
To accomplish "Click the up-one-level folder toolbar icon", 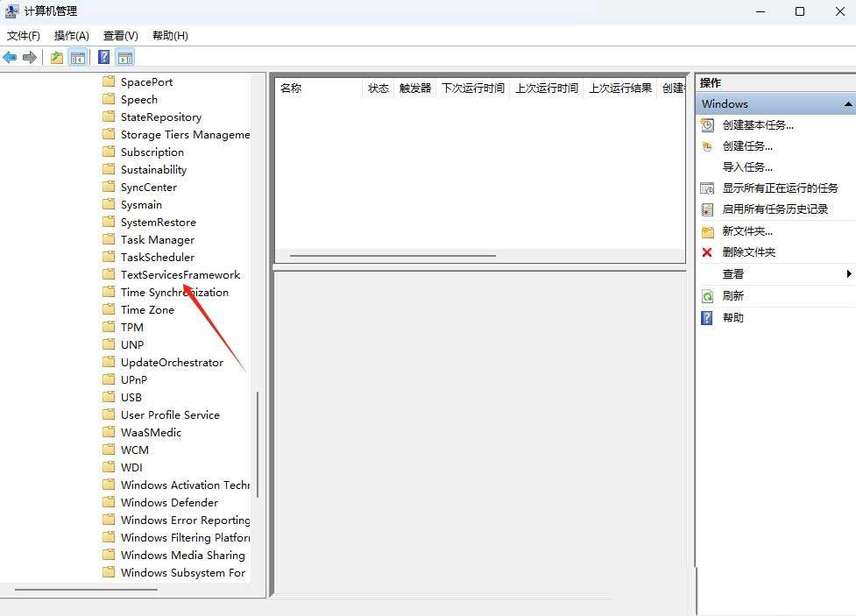I will [56, 58].
